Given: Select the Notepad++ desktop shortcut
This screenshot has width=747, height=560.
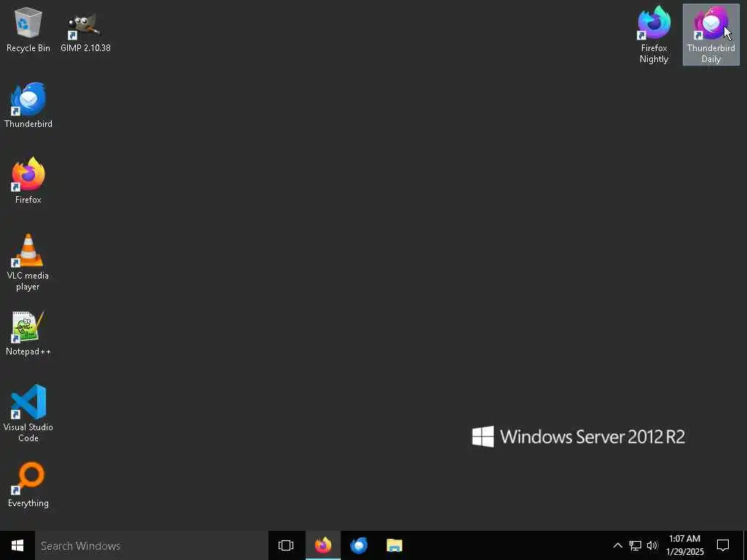Looking at the screenshot, I should (x=28, y=333).
